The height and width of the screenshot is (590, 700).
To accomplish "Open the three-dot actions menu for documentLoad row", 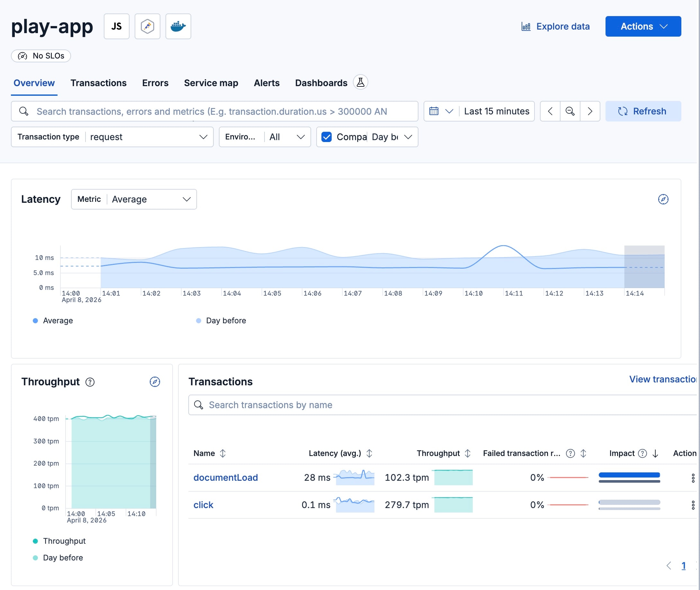I will pos(692,478).
